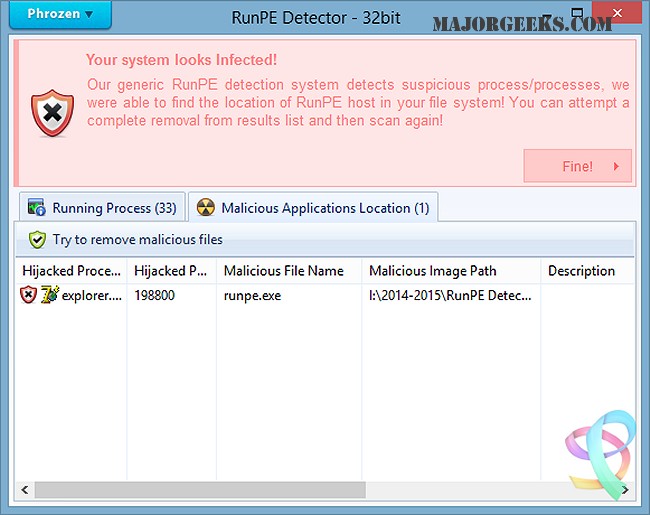This screenshot has height=515, width=650.
Task: Click the radioactive hazard tab icon
Action: click(206, 207)
